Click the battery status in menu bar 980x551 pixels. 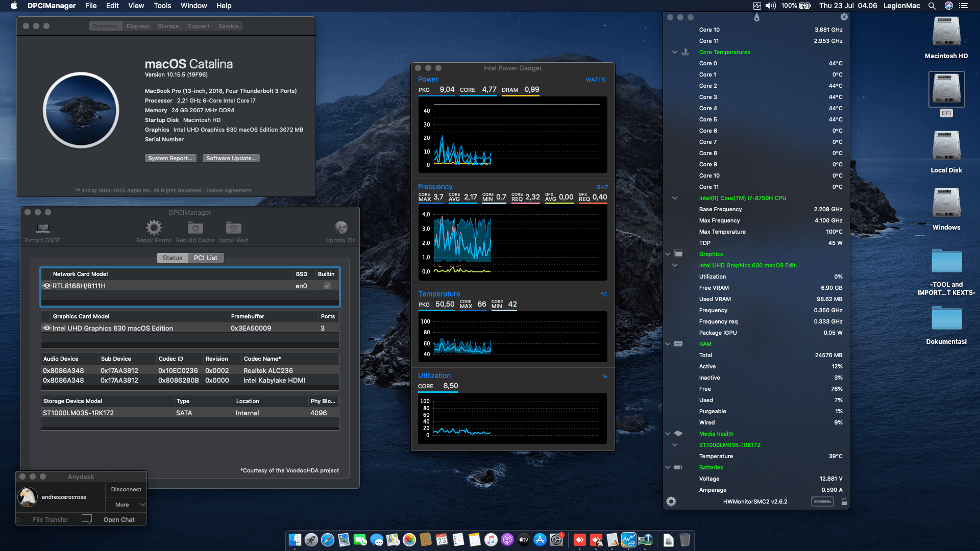(796, 6)
